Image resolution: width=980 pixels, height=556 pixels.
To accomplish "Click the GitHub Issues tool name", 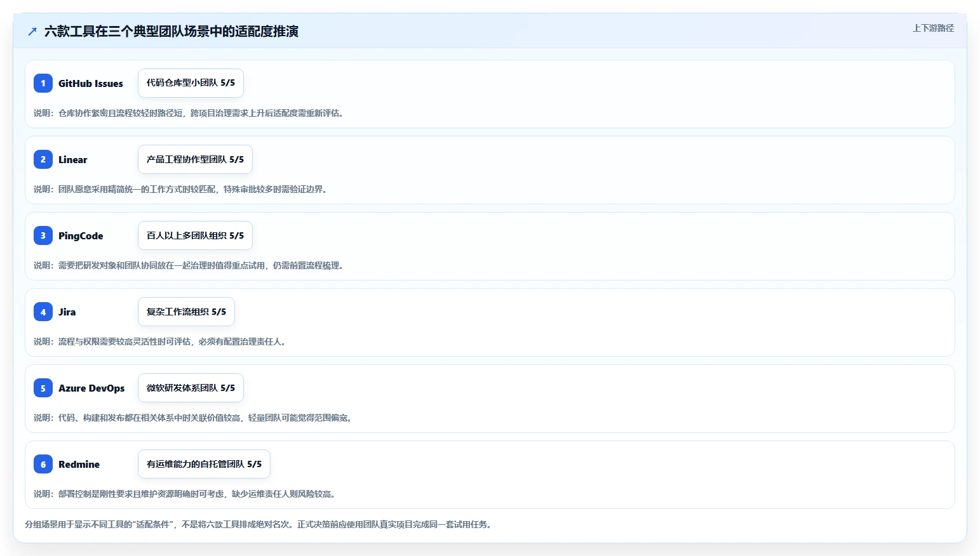I will point(91,83).
